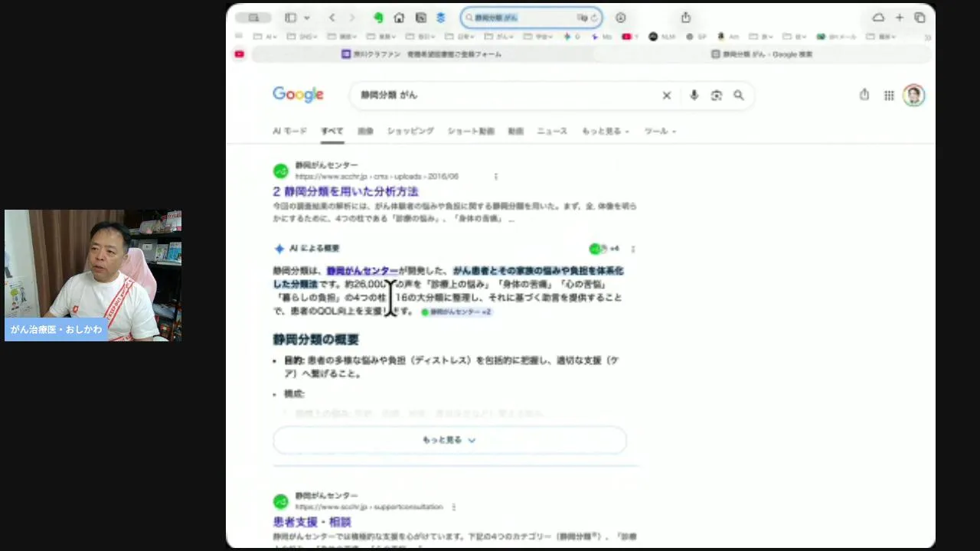Open the NLM bookmark in favorites bar
980x551 pixels.
(x=661, y=36)
